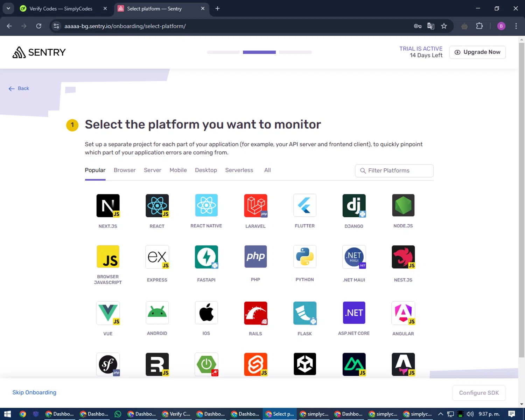Select the Rails platform icon
Screen dimensions: 525x420
(255, 313)
